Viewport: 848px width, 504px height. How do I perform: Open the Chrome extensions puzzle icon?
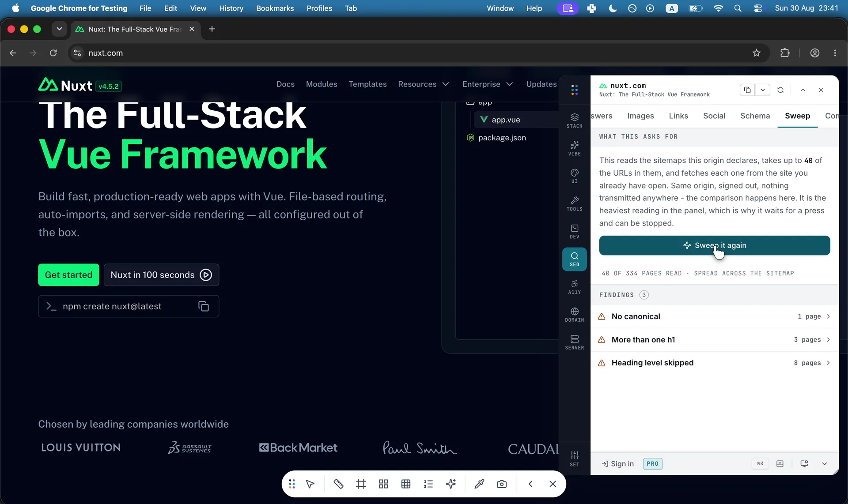785,53
